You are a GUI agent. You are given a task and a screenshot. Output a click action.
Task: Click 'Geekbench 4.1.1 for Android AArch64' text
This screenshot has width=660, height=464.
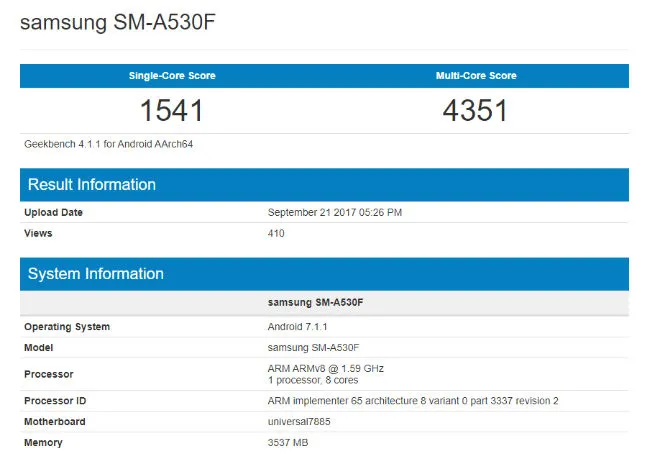click(x=109, y=144)
